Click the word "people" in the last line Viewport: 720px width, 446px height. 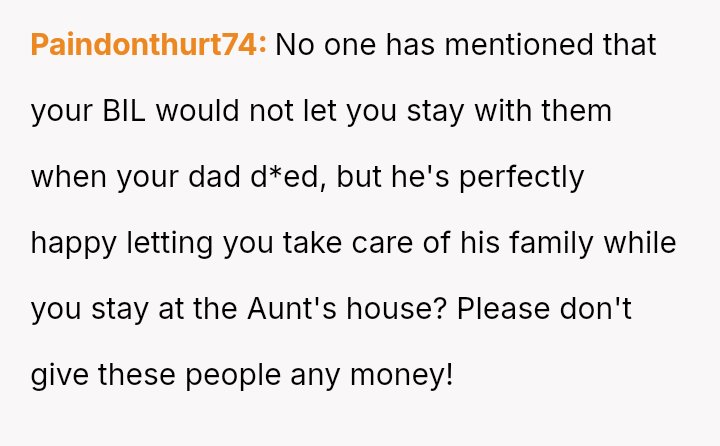(233, 375)
